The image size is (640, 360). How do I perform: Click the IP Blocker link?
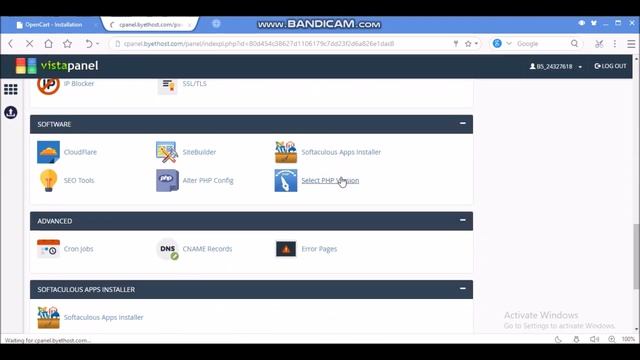pos(79,83)
